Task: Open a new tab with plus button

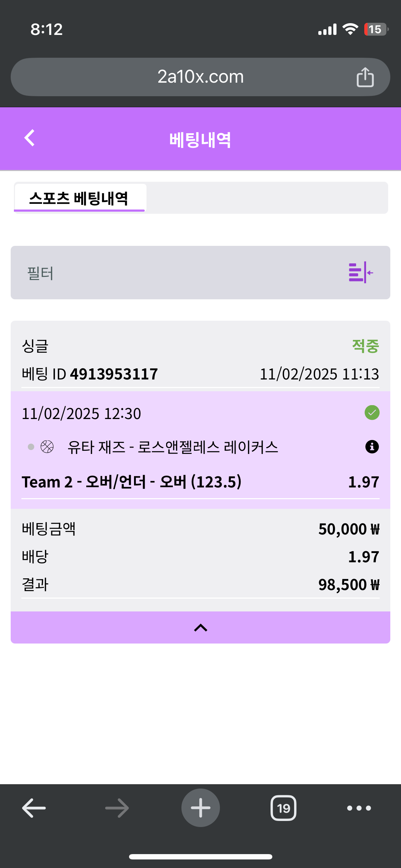Action: (200, 808)
